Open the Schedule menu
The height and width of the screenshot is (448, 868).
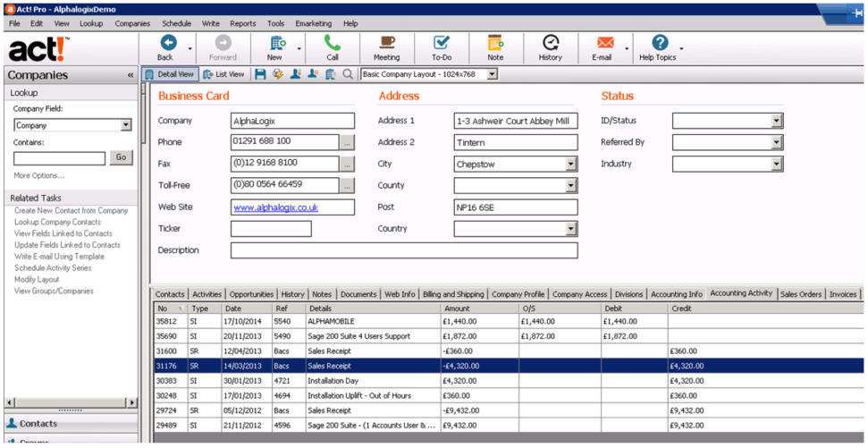click(177, 23)
